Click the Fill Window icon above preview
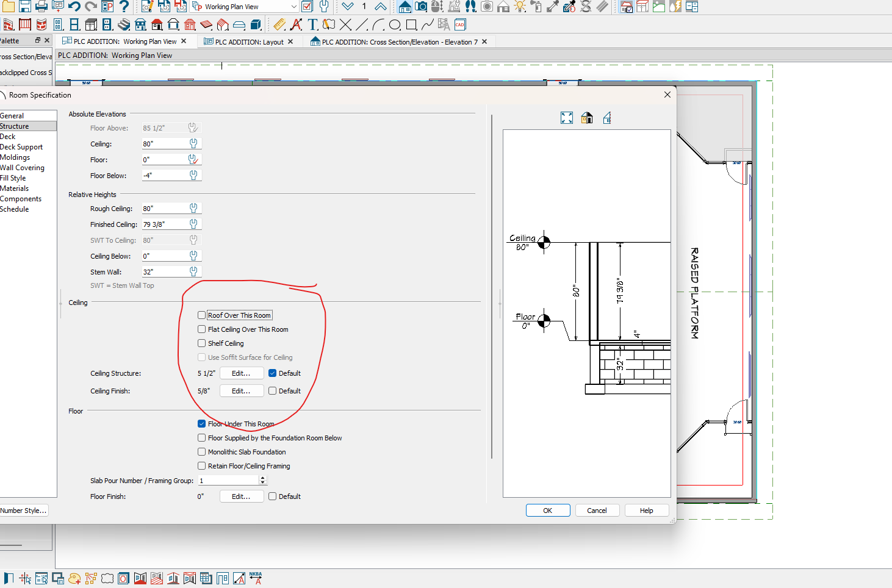 567,118
